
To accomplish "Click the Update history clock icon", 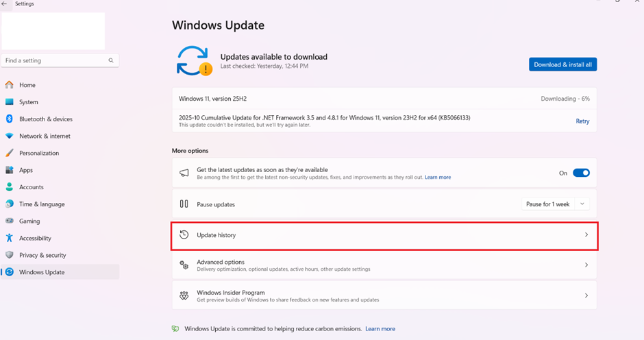I will click(x=184, y=235).
